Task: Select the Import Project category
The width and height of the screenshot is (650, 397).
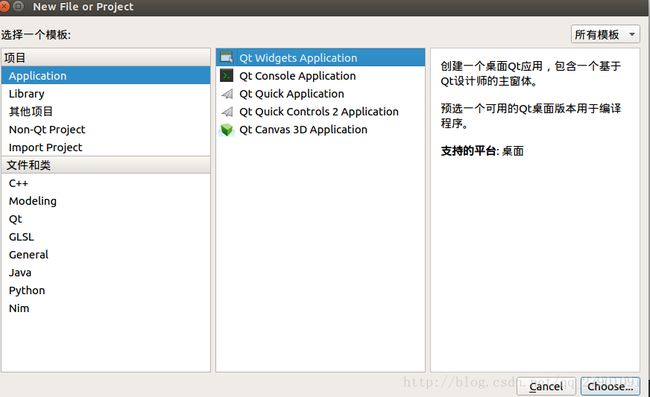Action: [106, 147]
